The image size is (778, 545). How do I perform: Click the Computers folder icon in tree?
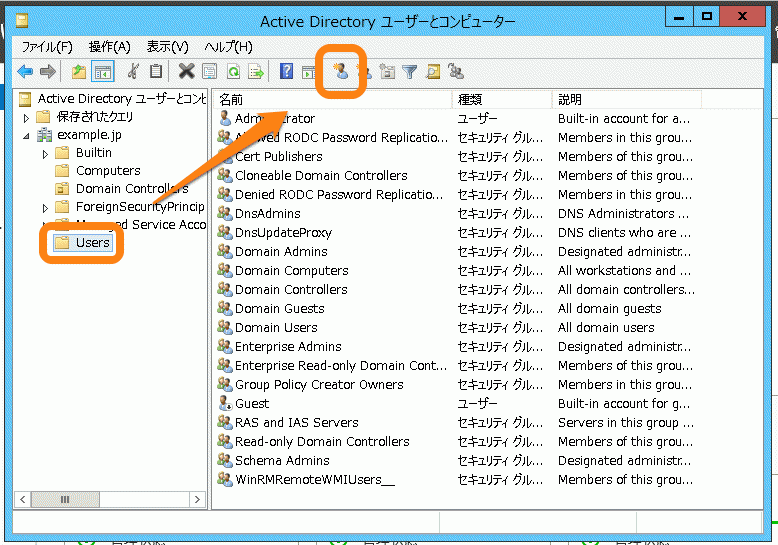(x=62, y=171)
